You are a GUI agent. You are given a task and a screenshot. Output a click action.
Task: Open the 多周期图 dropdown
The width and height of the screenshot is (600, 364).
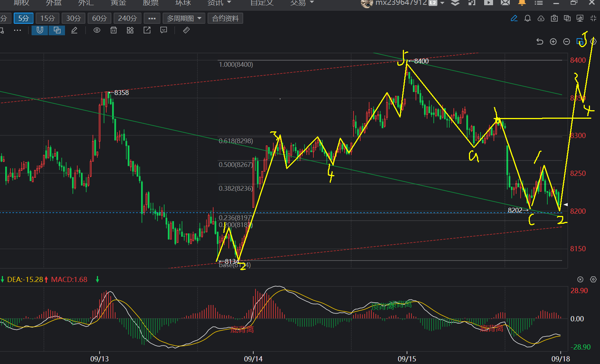click(184, 18)
